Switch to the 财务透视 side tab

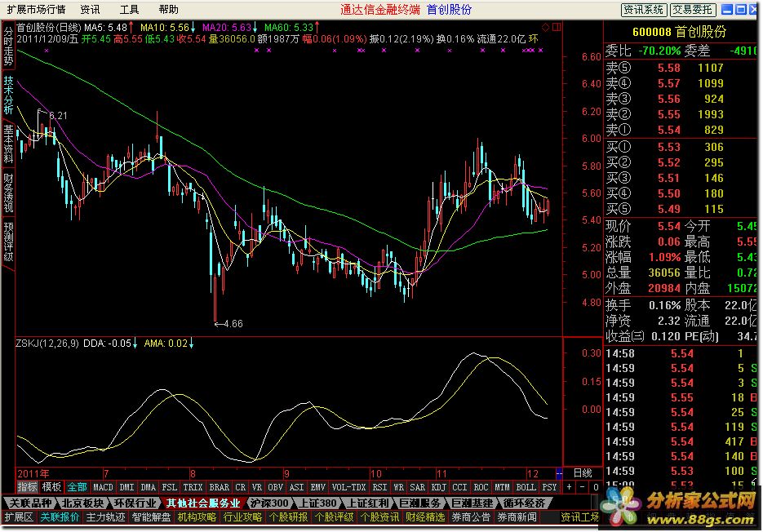(x=8, y=193)
